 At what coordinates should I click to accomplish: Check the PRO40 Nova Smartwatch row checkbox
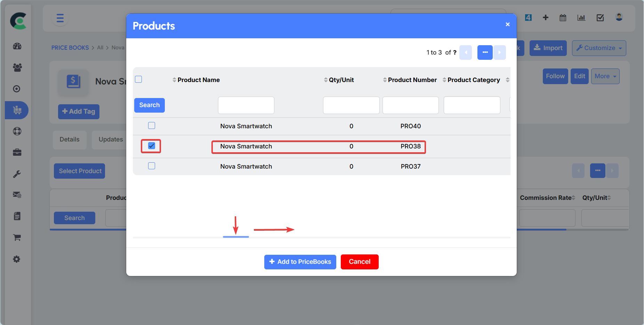(x=152, y=125)
